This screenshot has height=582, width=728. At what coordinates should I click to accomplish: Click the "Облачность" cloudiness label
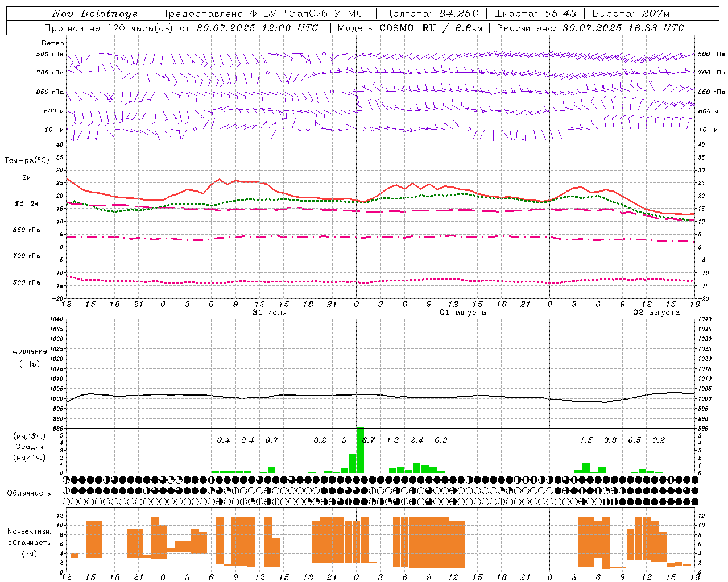pos(29,493)
